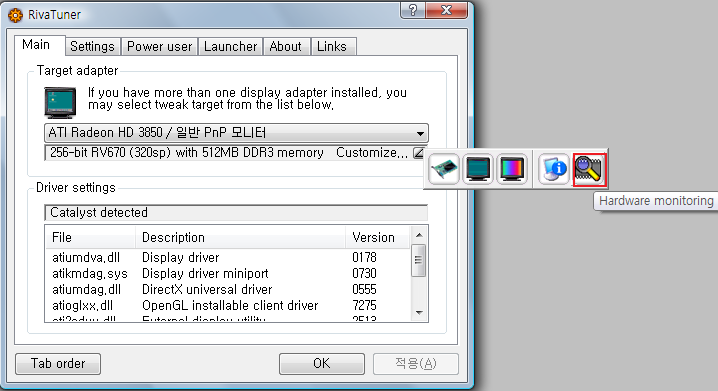Click version value 0730
The width and height of the screenshot is (718, 391).
[364, 274]
